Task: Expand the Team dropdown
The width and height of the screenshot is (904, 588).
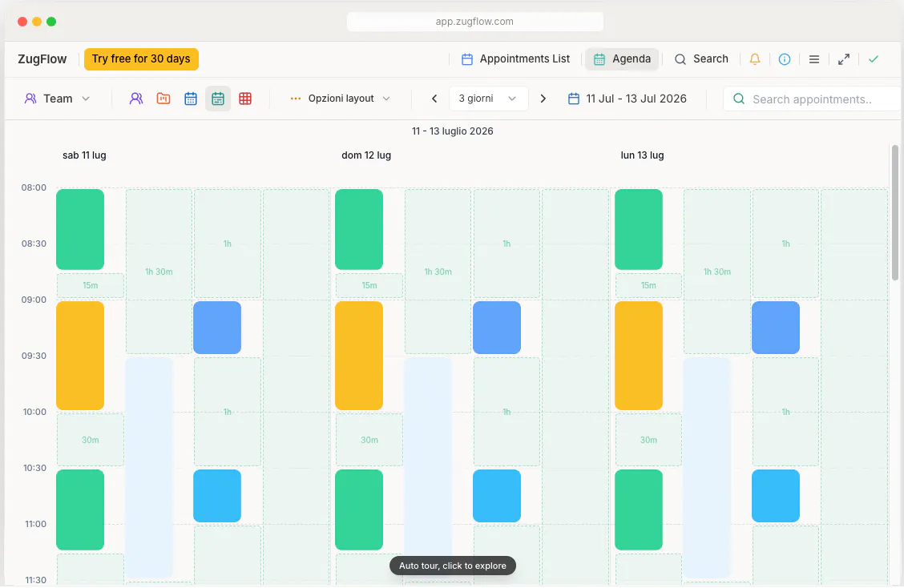Action: point(57,99)
